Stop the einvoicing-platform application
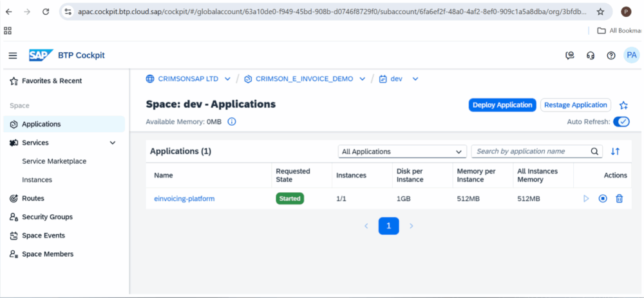Screen dimensions: 644x298 [602, 199]
